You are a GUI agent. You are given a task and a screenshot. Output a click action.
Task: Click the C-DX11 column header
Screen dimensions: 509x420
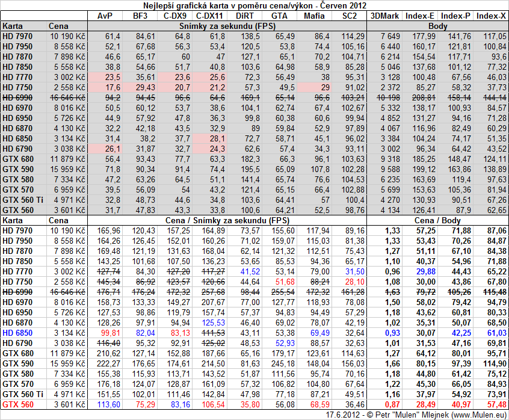pyautogui.click(x=210, y=16)
